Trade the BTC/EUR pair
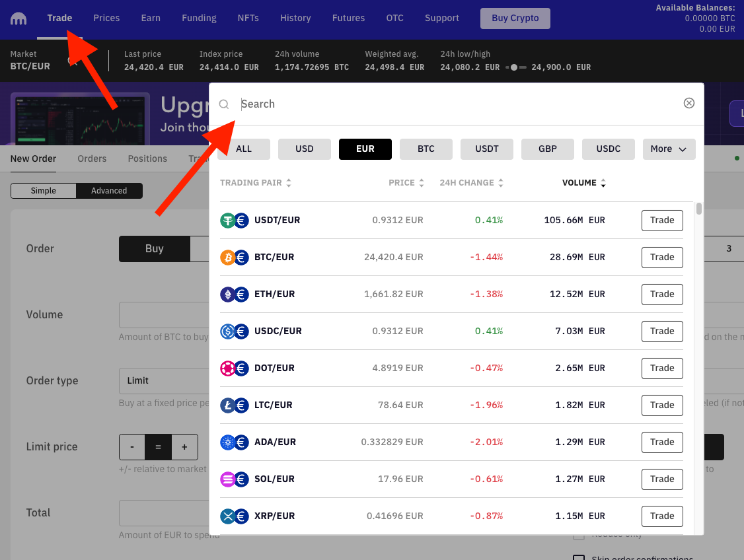The height and width of the screenshot is (560, 744). 662,258
